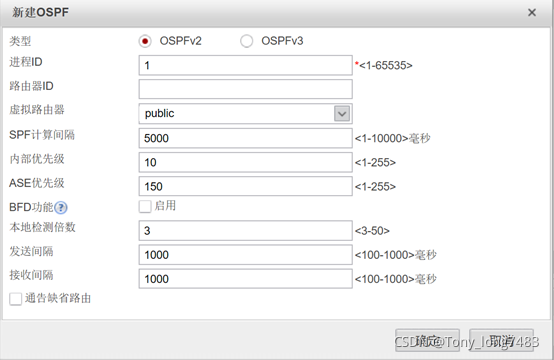
Task: Close the 新建OSPF dialog
Action: (532, 13)
